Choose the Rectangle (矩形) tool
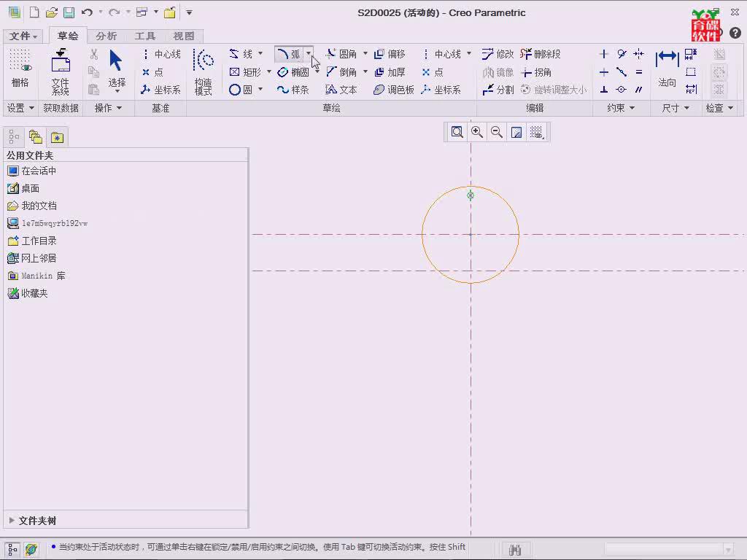This screenshot has width=747, height=560. [x=245, y=72]
